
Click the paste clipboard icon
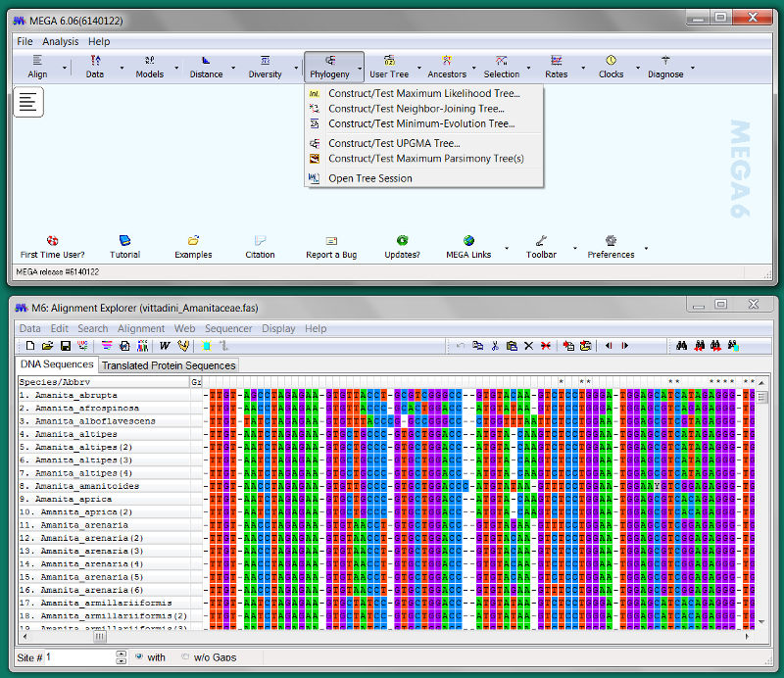click(512, 346)
